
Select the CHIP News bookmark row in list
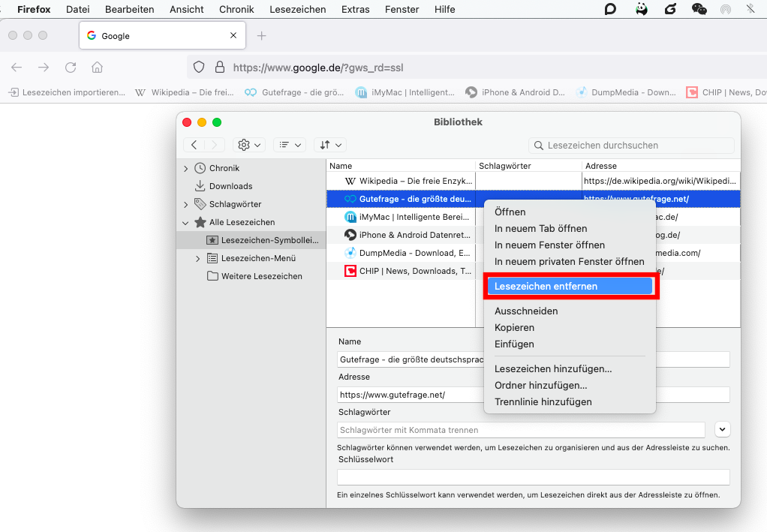coord(405,272)
